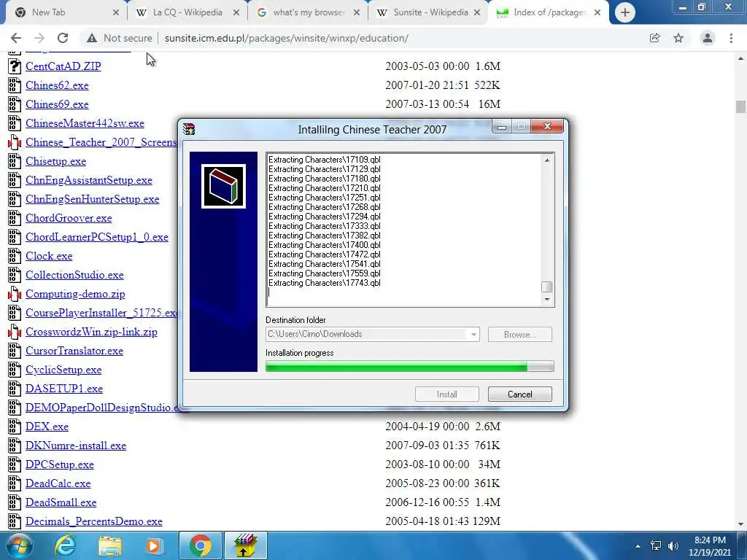Select the Index of /packages tab

point(549,12)
